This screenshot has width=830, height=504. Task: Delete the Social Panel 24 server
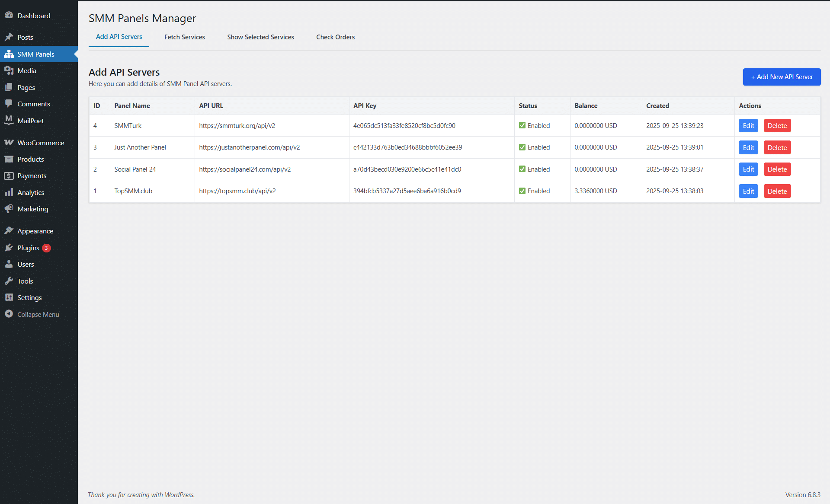click(777, 169)
